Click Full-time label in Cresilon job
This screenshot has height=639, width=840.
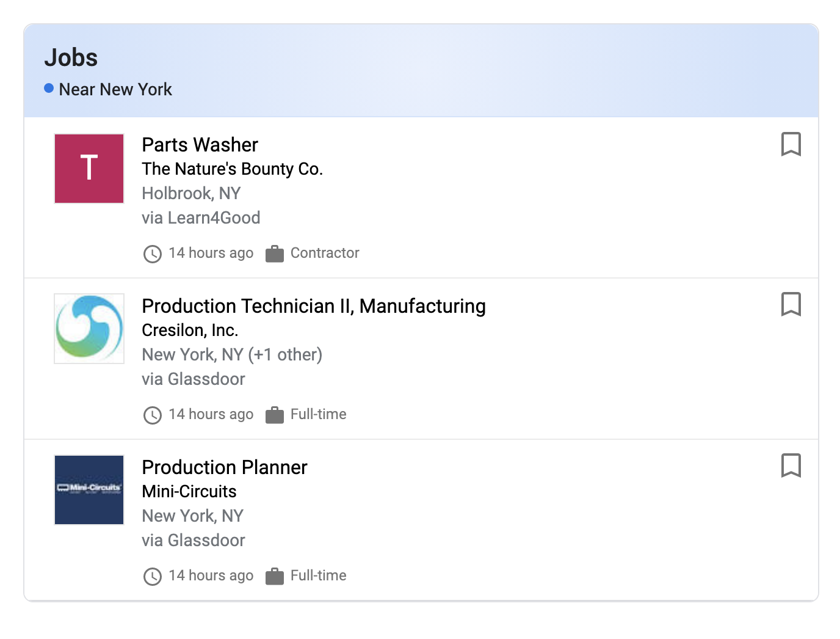pyautogui.click(x=319, y=414)
